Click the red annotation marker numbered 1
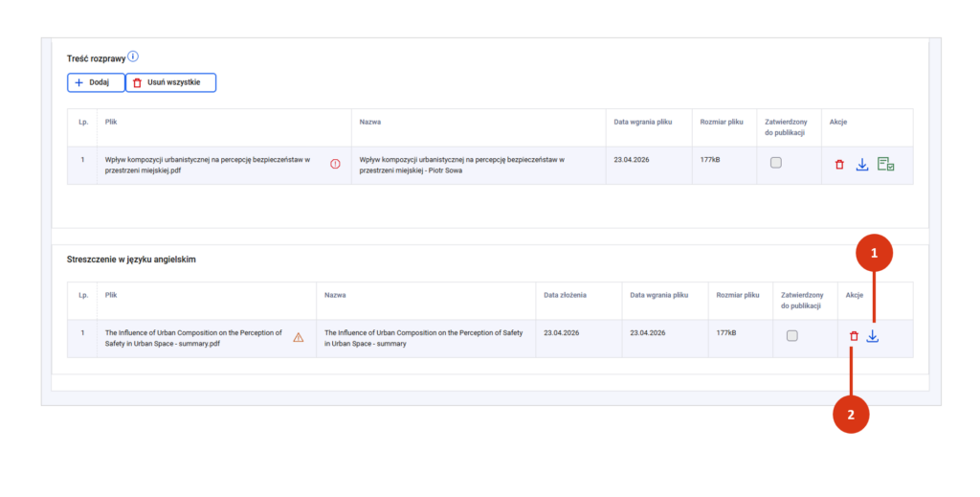980x497 pixels. tap(874, 254)
